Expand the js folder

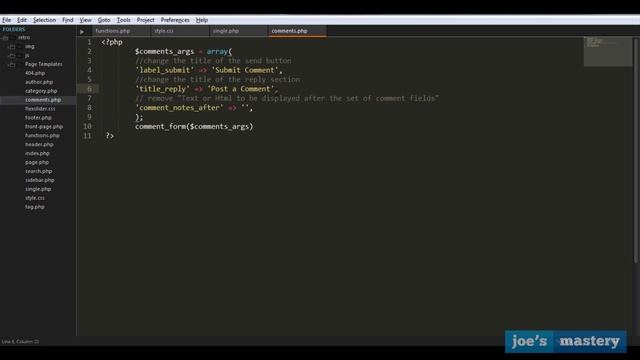pyautogui.click(x=12, y=56)
